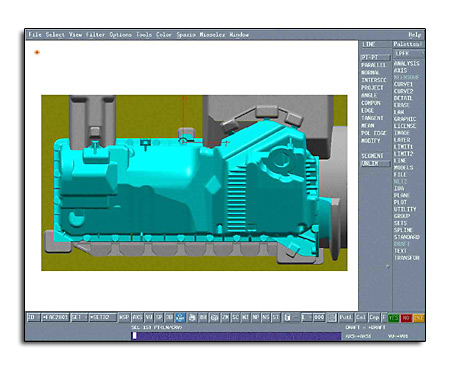Click the green YES button

click(394, 318)
